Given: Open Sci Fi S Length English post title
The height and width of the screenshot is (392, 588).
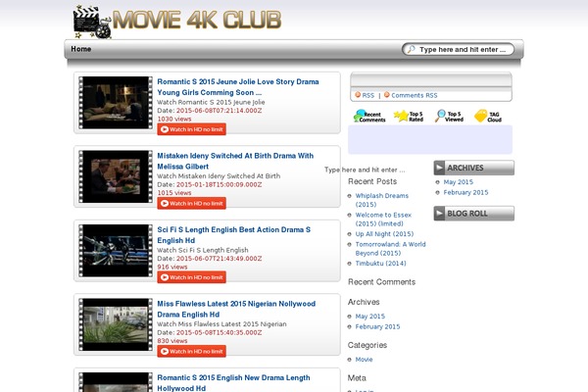Looking at the screenshot, I should coord(233,235).
